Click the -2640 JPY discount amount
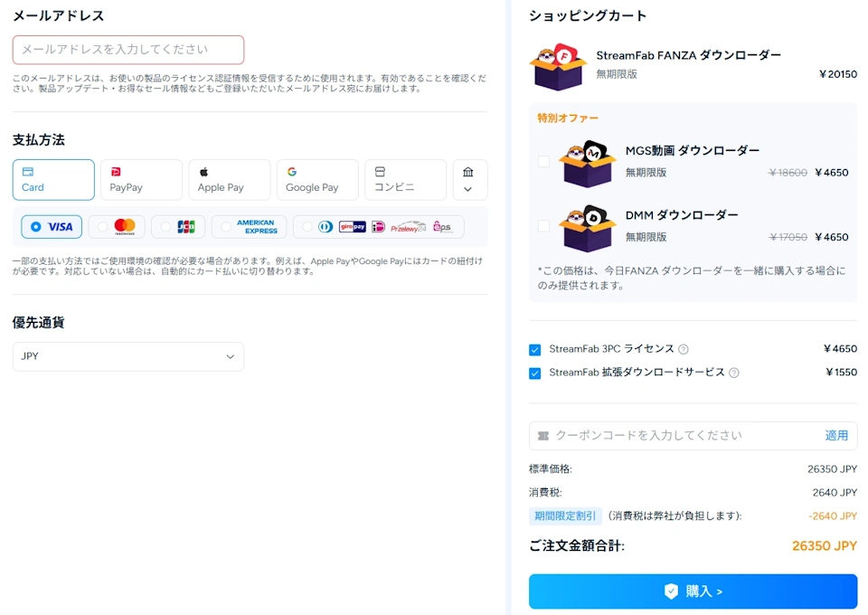 point(833,516)
